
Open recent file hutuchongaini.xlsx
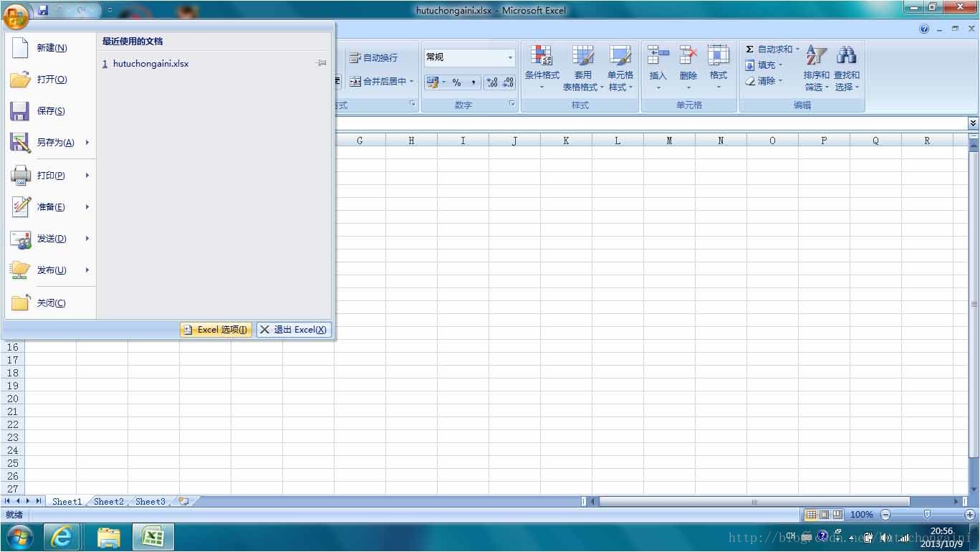[151, 64]
